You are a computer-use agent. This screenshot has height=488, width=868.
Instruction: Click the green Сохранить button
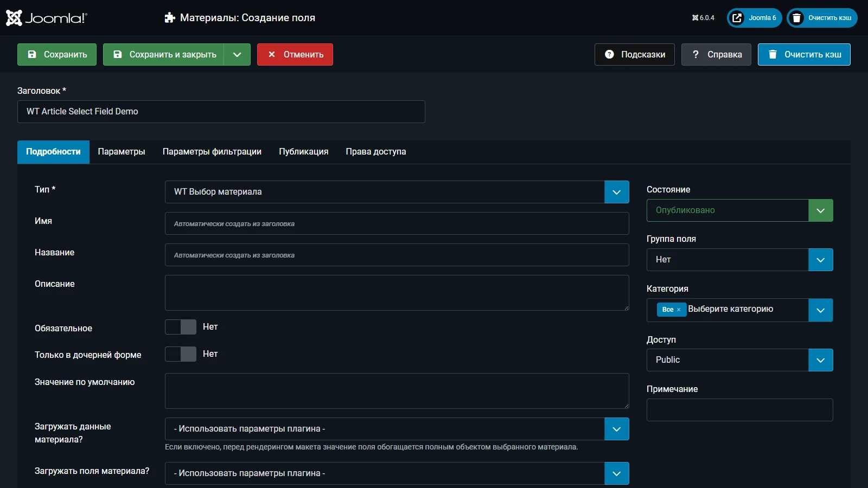coord(57,55)
